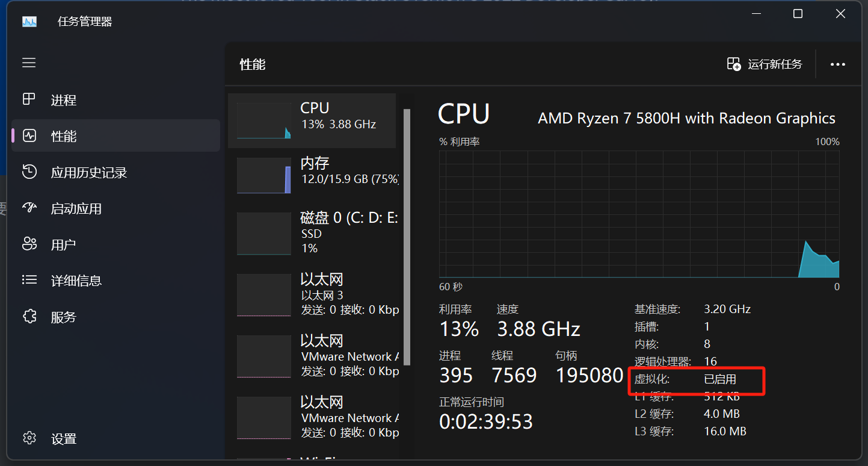Viewport: 868px width, 466px height.
Task: Click the run-new-task icon beside 运行新任务
Action: coord(733,64)
